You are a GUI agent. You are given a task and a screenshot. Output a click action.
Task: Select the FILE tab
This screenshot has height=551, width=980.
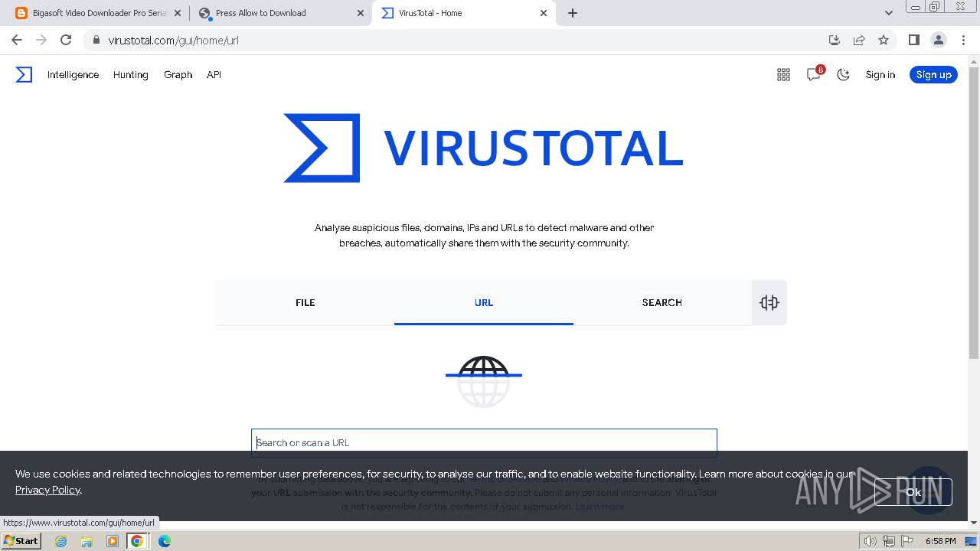305,302
